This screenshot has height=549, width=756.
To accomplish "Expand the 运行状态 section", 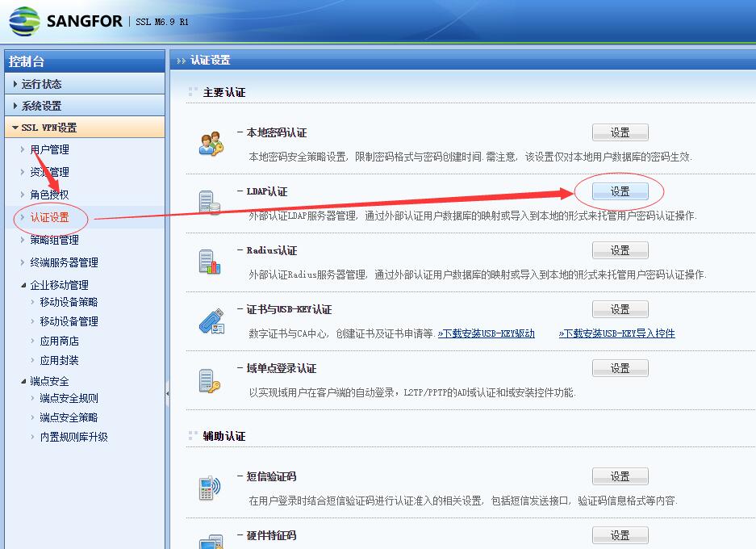I will (85, 84).
